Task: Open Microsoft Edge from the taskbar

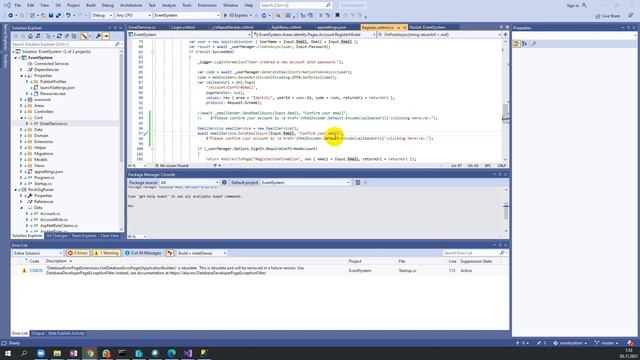Action: click(171, 353)
